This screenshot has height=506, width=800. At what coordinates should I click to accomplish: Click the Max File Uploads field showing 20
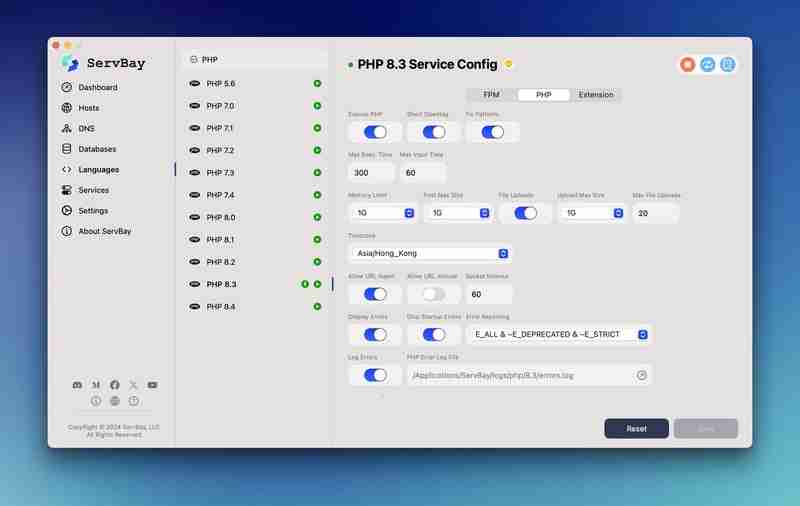pyautogui.click(x=656, y=213)
